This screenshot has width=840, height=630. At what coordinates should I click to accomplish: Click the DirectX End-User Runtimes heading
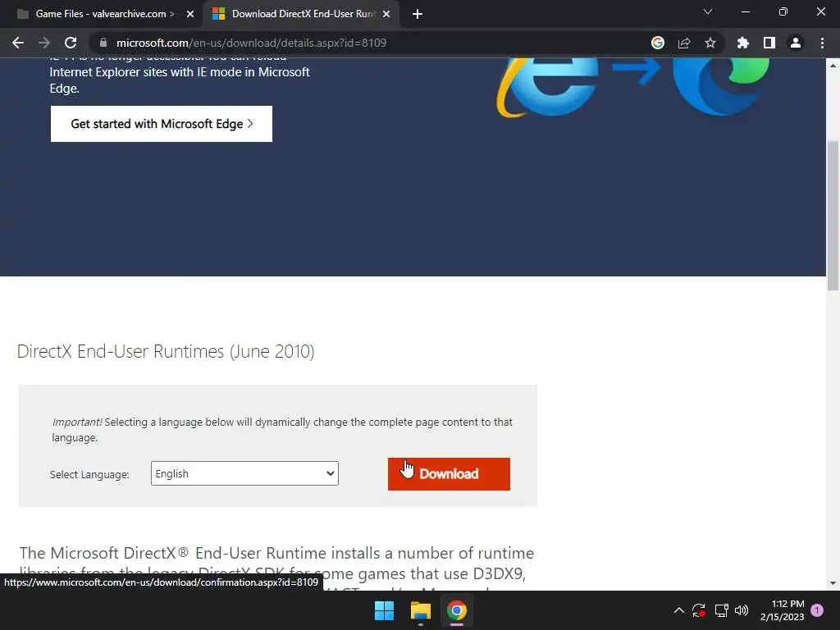(166, 351)
